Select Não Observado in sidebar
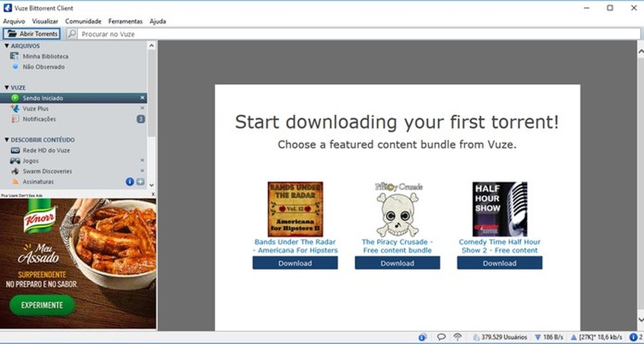Screen dimensions: 644x344 point(44,67)
